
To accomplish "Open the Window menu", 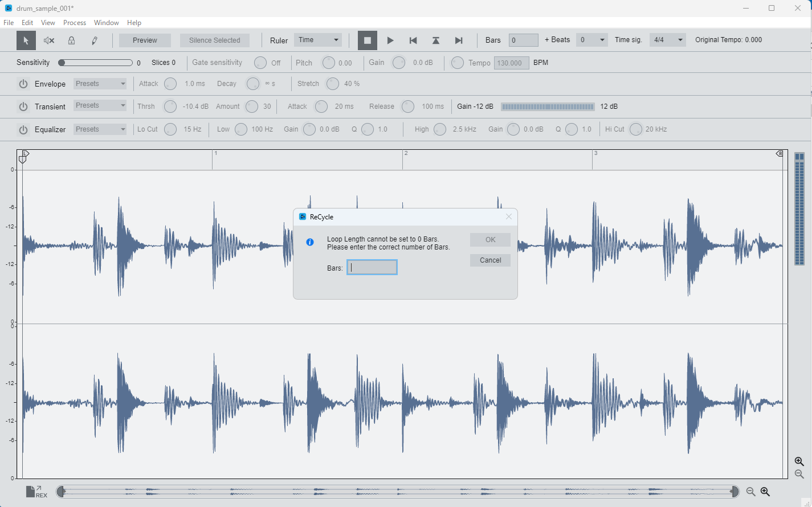I will click(x=107, y=23).
